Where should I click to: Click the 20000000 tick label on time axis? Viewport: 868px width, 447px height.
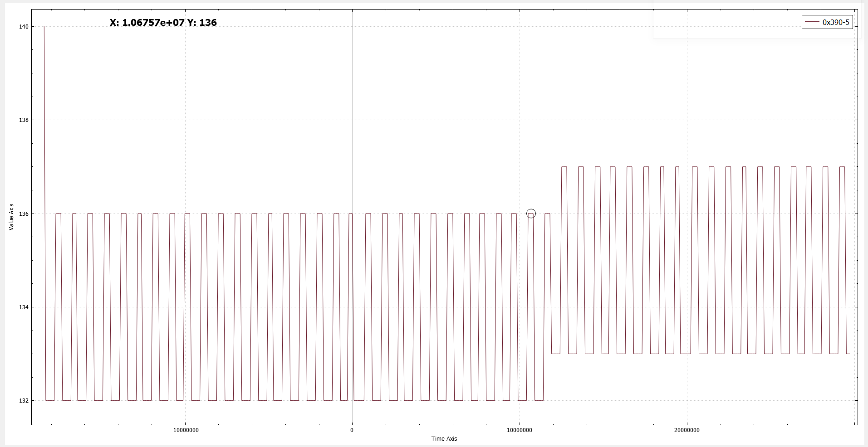(x=687, y=430)
